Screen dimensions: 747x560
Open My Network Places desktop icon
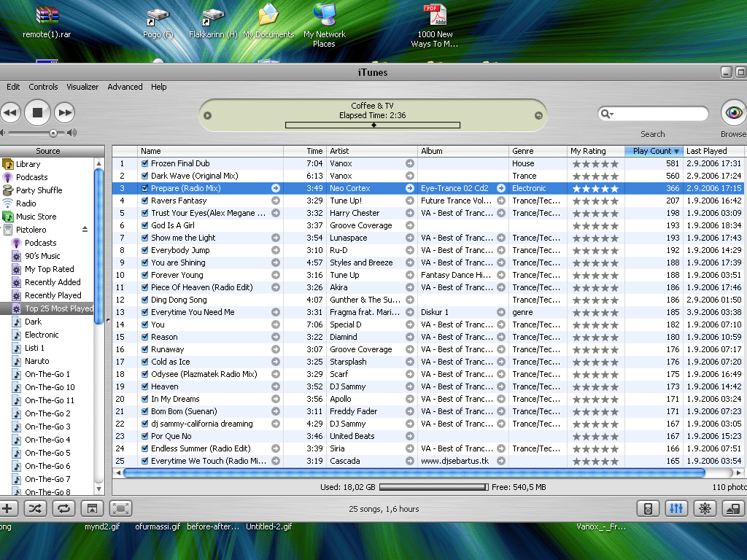click(325, 25)
